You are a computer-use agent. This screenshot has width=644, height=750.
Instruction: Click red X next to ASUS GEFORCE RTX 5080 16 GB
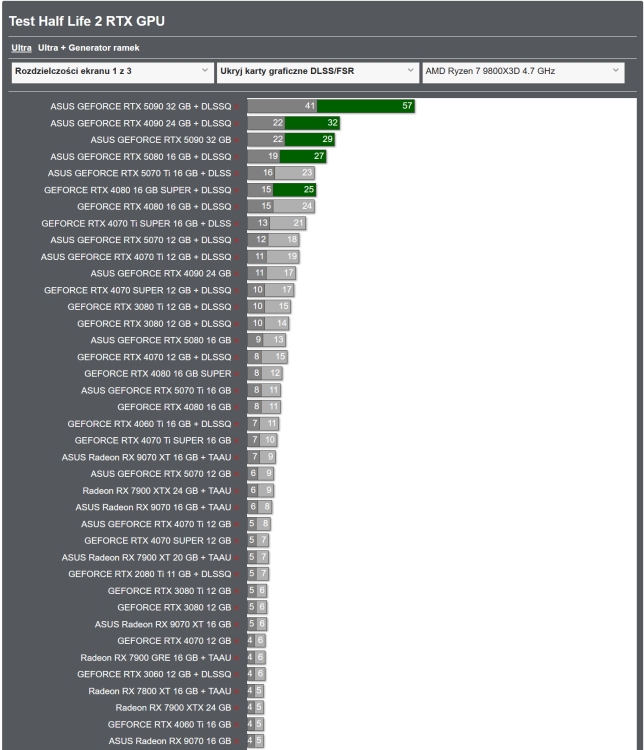click(237, 341)
